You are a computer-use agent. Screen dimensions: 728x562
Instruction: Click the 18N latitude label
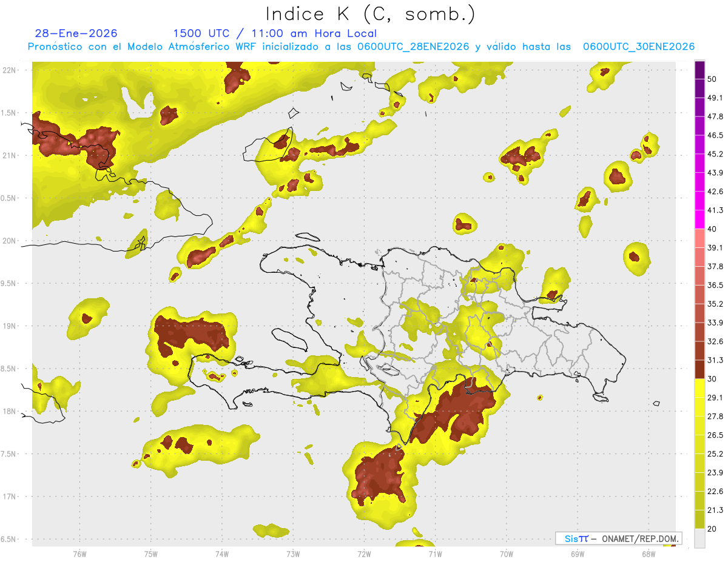click(x=8, y=411)
